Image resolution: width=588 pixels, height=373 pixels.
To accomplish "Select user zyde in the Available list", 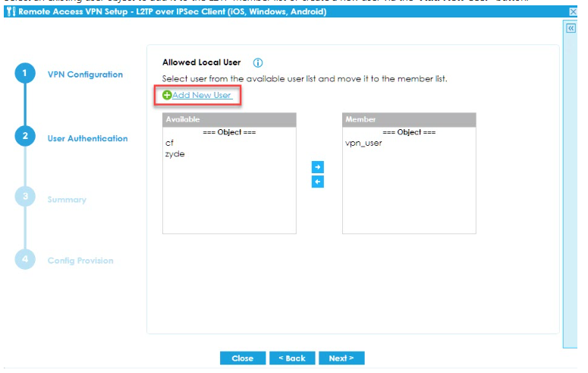I will [174, 153].
